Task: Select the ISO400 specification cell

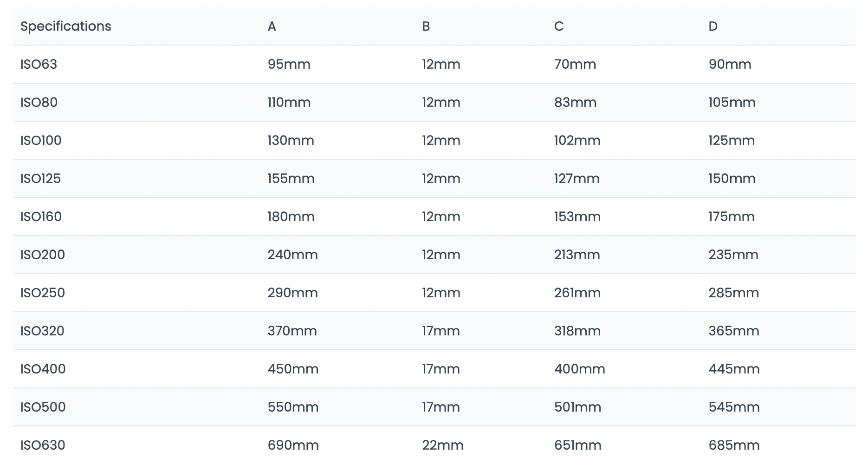Action: point(43,369)
